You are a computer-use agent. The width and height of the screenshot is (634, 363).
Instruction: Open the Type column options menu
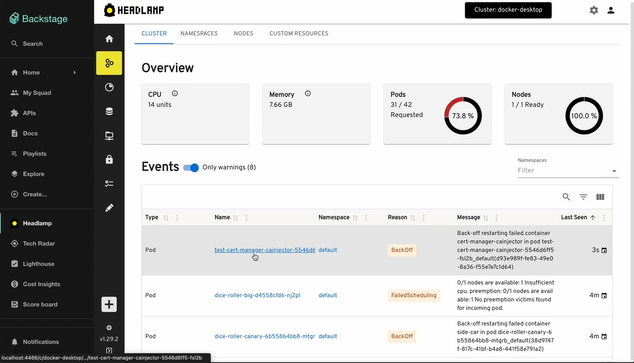tap(177, 217)
